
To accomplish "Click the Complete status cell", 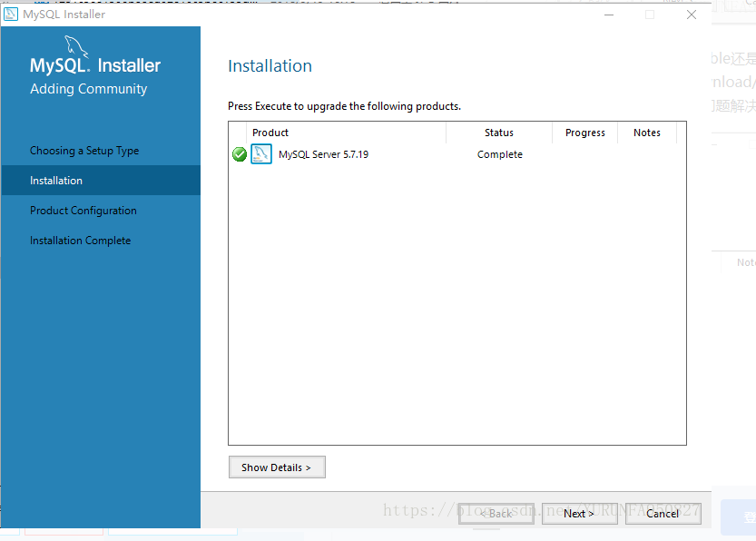I will (500, 154).
